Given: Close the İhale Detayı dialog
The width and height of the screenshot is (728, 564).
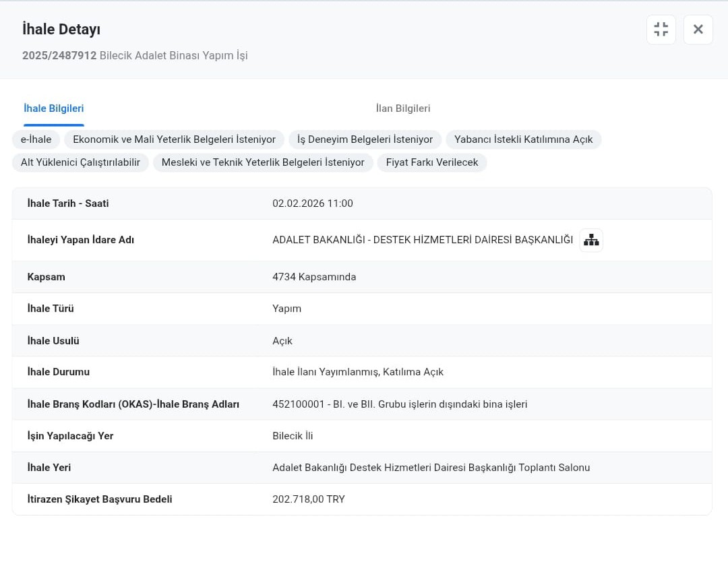Looking at the screenshot, I should tap(698, 30).
